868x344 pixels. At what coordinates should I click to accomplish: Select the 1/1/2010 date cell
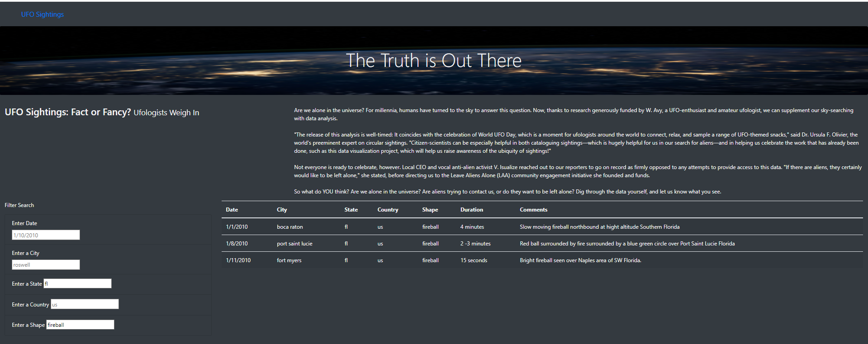point(237,227)
